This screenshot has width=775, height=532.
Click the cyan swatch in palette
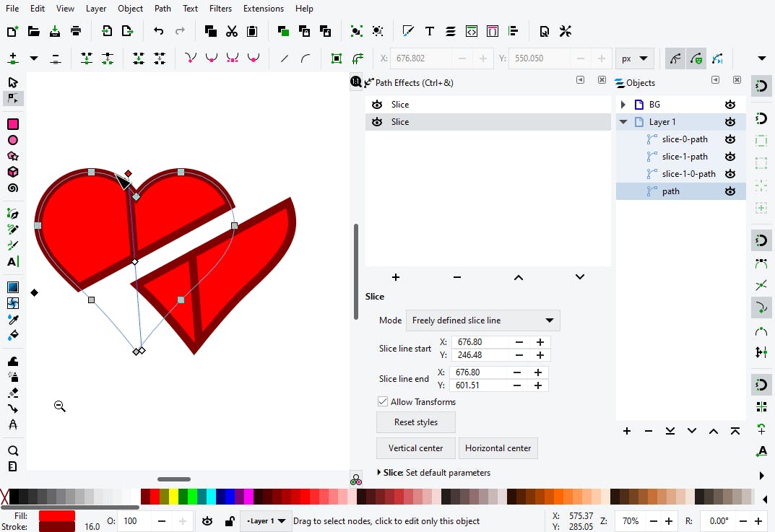click(x=211, y=497)
